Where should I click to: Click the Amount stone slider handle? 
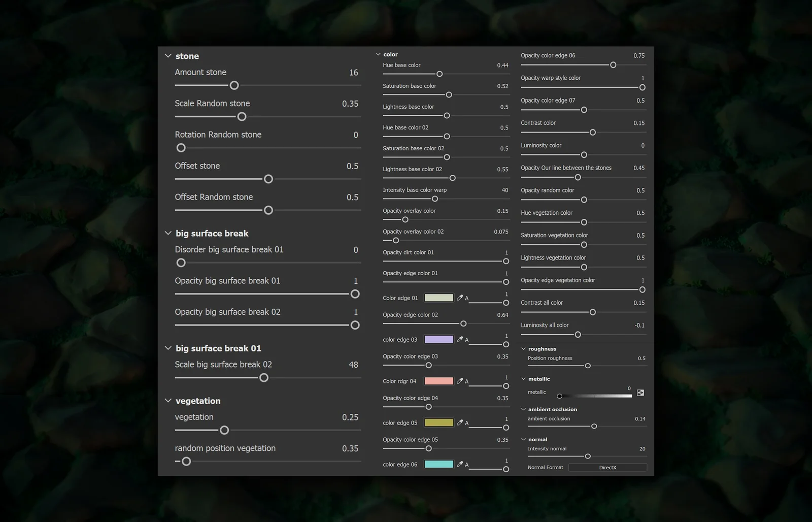point(234,86)
